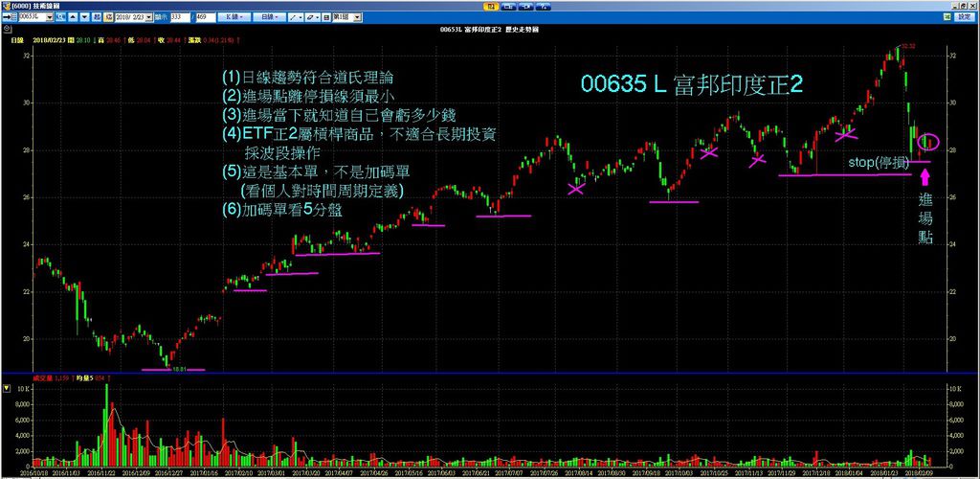Click the 設定 settings button
Image resolution: width=980 pixels, height=479 pixels.
point(965,17)
